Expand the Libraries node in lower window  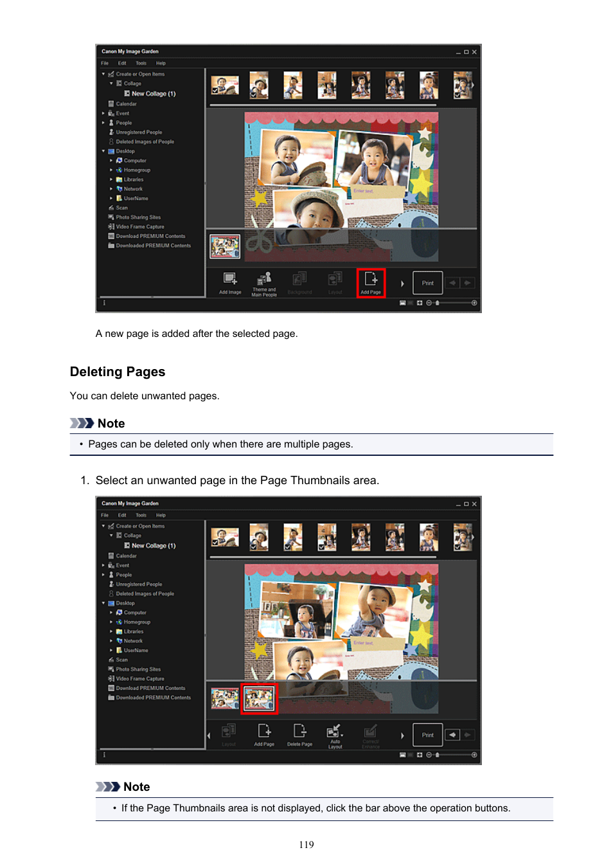tap(111, 631)
